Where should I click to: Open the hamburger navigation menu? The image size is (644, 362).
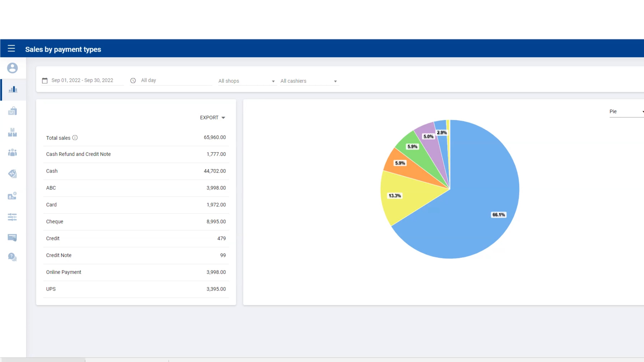click(x=11, y=49)
